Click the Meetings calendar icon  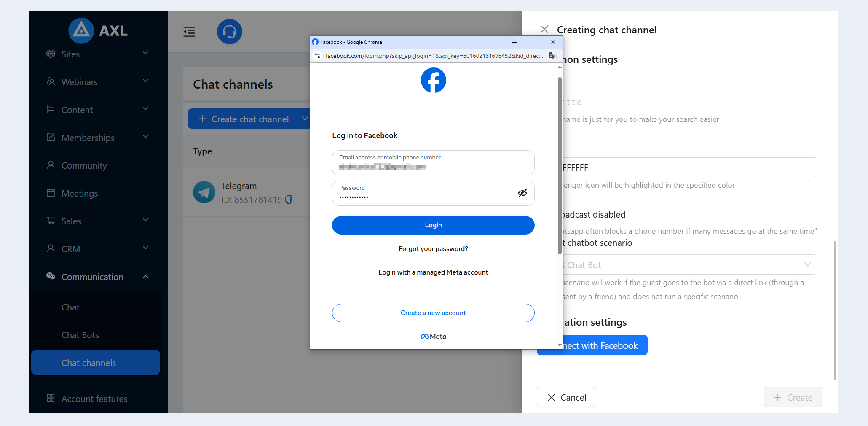(x=51, y=193)
